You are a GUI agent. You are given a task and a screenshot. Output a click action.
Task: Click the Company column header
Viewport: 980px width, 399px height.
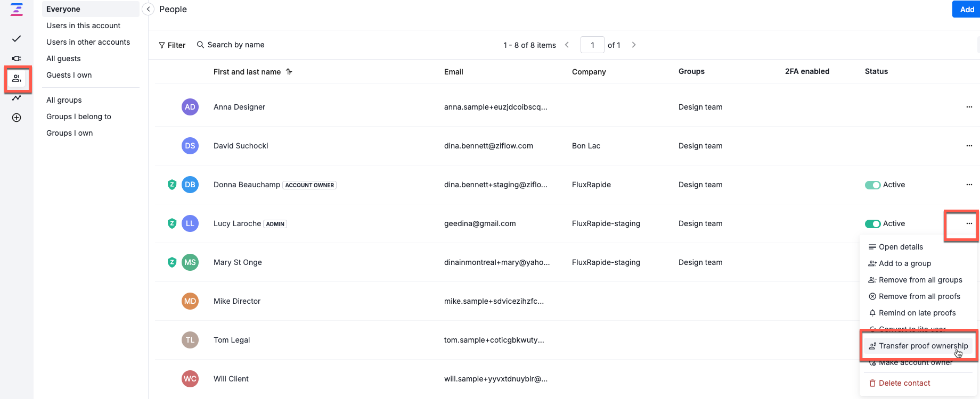(x=589, y=72)
